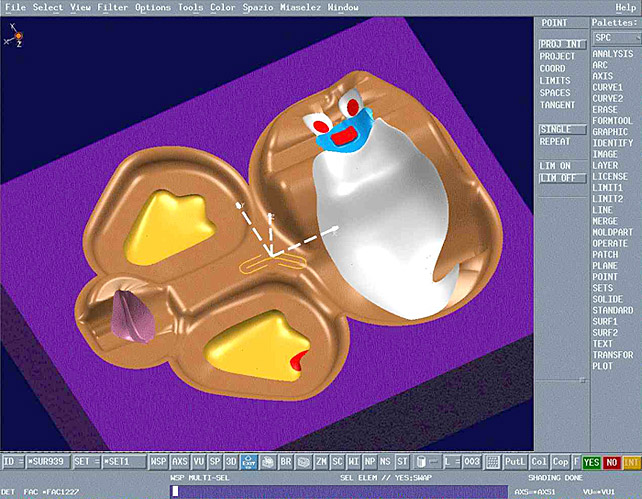Select the LIMITS point option
642x499 pixels.
tap(555, 81)
